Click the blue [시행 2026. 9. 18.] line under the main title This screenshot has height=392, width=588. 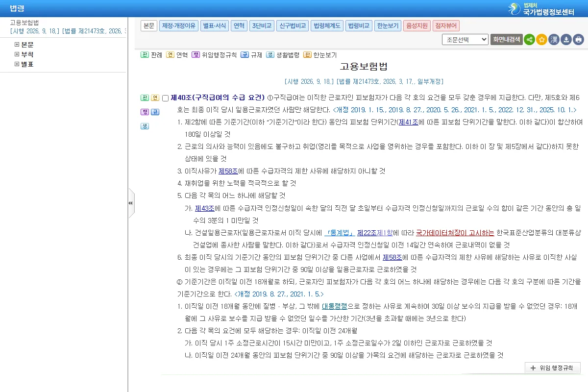click(364, 81)
